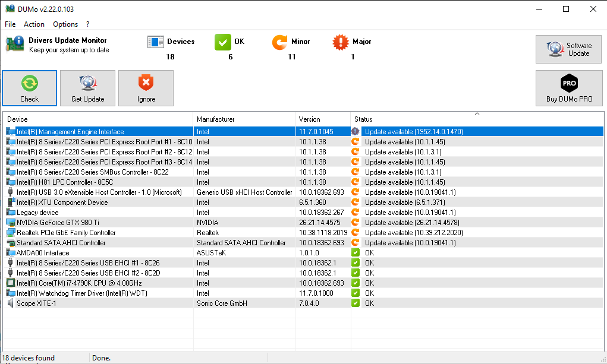Image resolution: width=607 pixels, height=364 pixels.
Task: Click the Devices count icon
Action: [156, 42]
